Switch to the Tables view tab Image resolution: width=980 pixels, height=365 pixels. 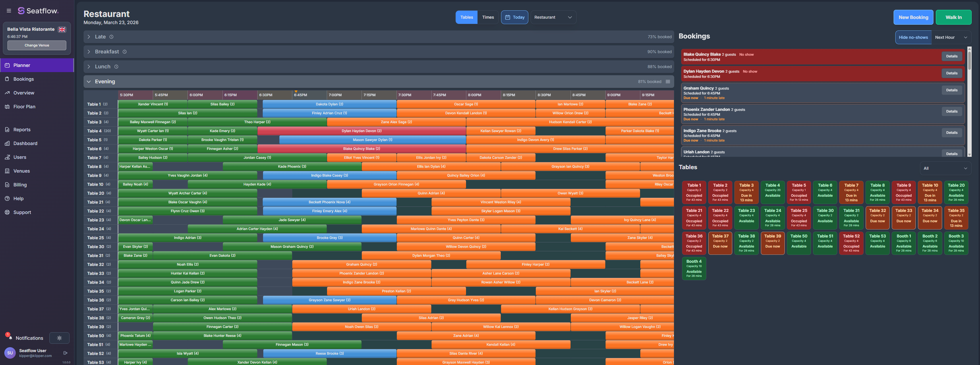click(466, 17)
